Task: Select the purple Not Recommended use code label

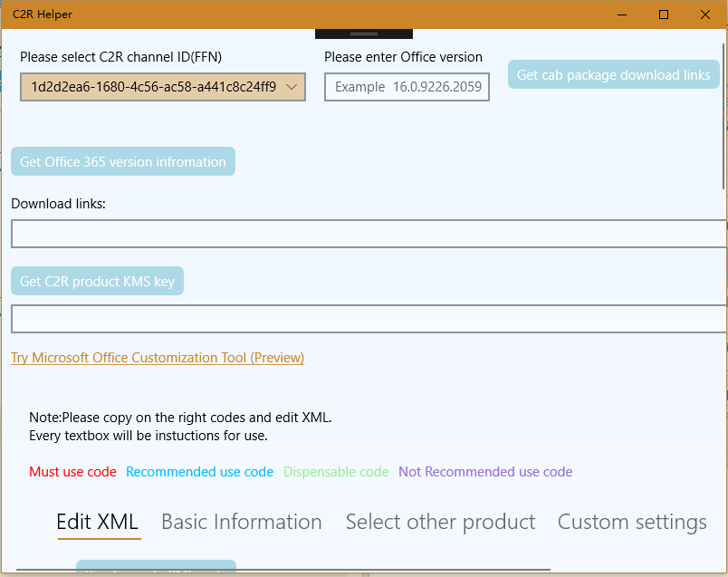Action: (485, 472)
